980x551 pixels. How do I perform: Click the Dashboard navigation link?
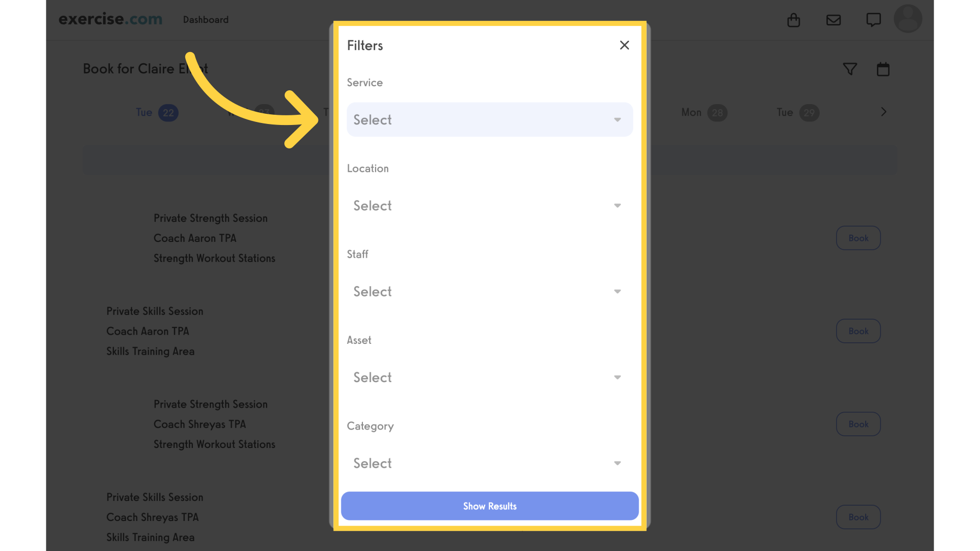click(x=206, y=19)
